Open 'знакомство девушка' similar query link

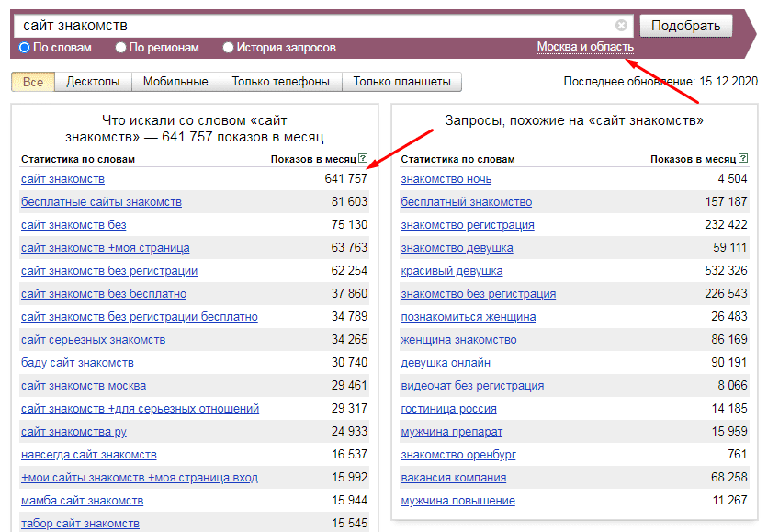tap(457, 248)
